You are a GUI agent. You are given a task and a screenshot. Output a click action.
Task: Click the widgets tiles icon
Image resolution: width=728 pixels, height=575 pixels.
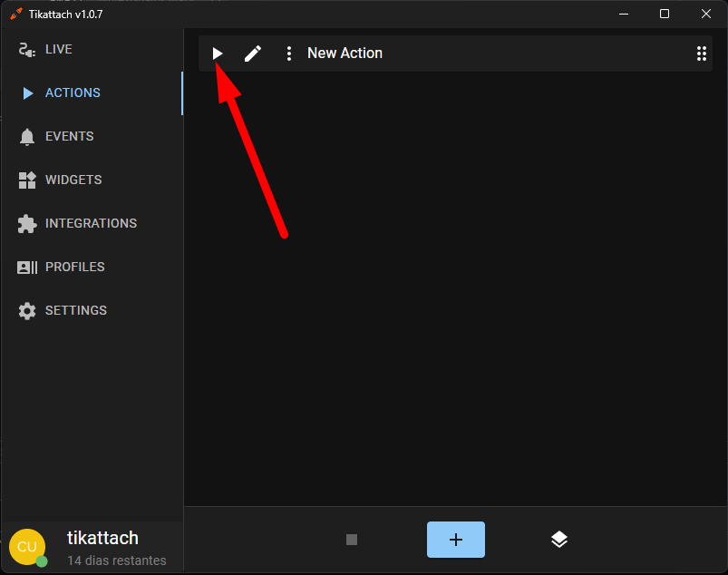click(x=27, y=180)
